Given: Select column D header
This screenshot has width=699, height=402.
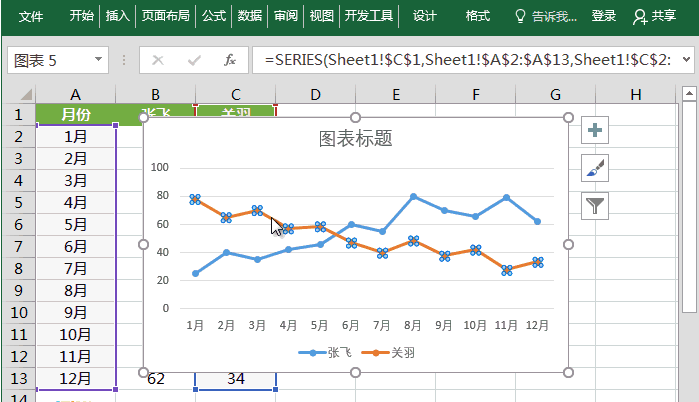Looking at the screenshot, I should pyautogui.click(x=316, y=94).
